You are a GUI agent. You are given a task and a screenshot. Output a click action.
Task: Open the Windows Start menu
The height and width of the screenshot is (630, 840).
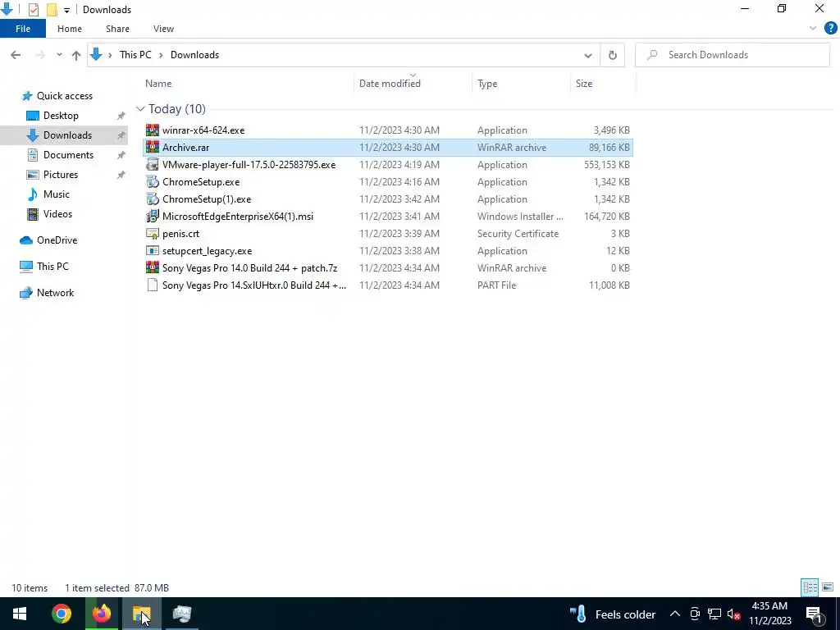20,614
